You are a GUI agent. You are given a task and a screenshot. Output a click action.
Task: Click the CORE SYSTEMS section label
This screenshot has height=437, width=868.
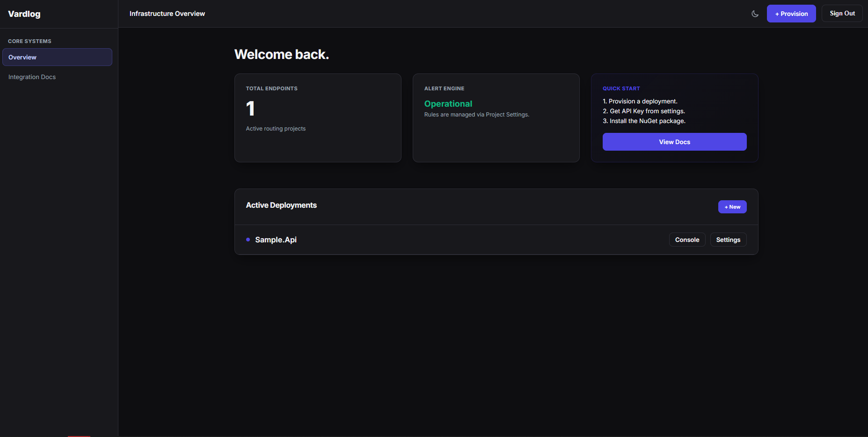29,41
